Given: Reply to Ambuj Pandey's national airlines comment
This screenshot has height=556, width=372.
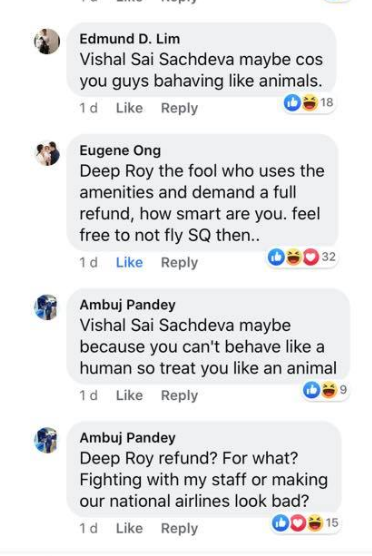Looking at the screenshot, I should (x=179, y=529).
